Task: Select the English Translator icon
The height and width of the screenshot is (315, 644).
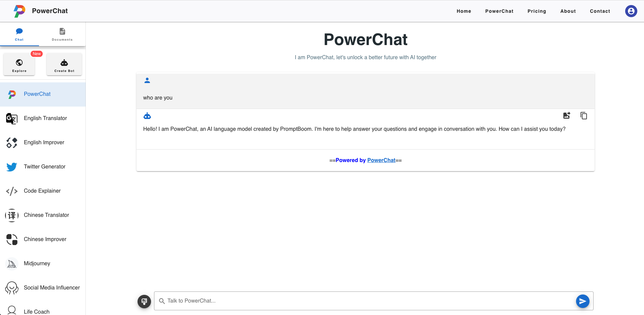Action: [12, 118]
